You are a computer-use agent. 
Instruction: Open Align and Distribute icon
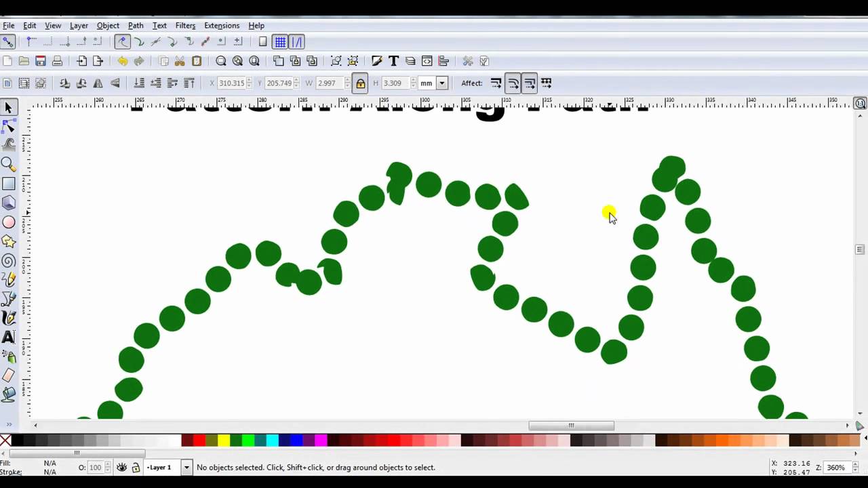tap(443, 61)
